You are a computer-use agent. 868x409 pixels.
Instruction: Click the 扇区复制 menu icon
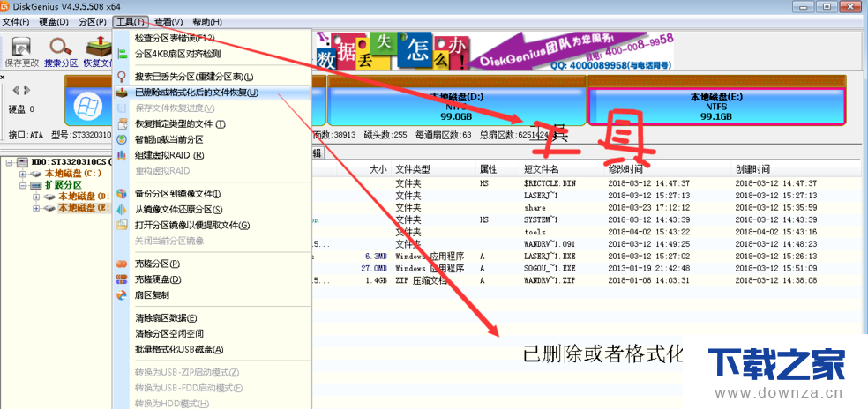pyautogui.click(x=123, y=295)
